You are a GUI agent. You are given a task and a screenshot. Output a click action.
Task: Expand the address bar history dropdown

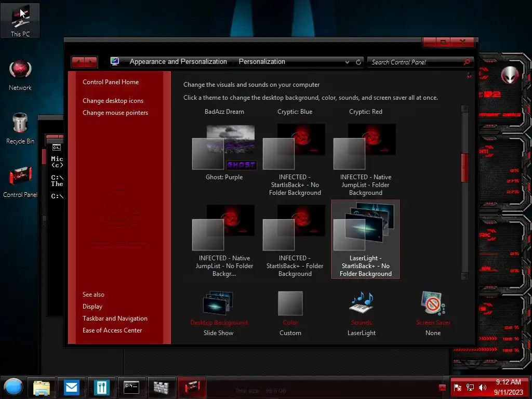(x=347, y=62)
